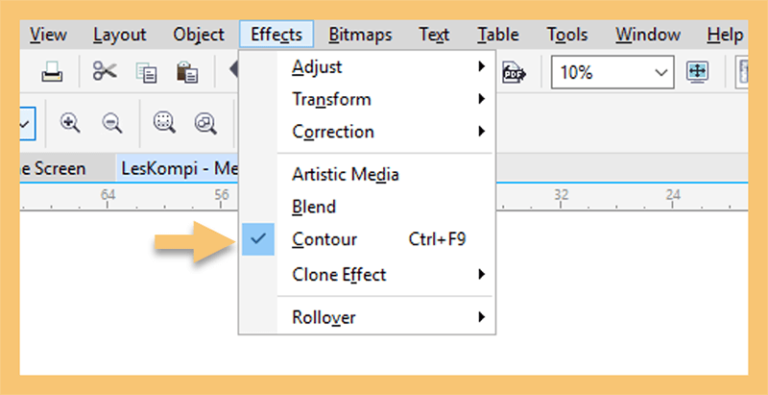Select the Zoom in magnifier tool
The height and width of the screenshot is (395, 768).
[70, 123]
